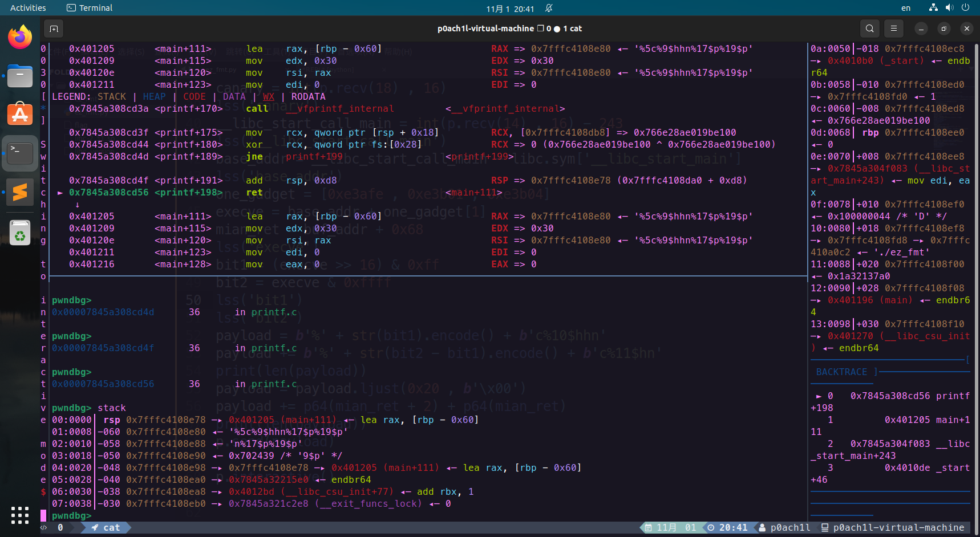Viewport: 980px width, 537px height.
Task: Minimize the terminal window
Action: (x=921, y=29)
